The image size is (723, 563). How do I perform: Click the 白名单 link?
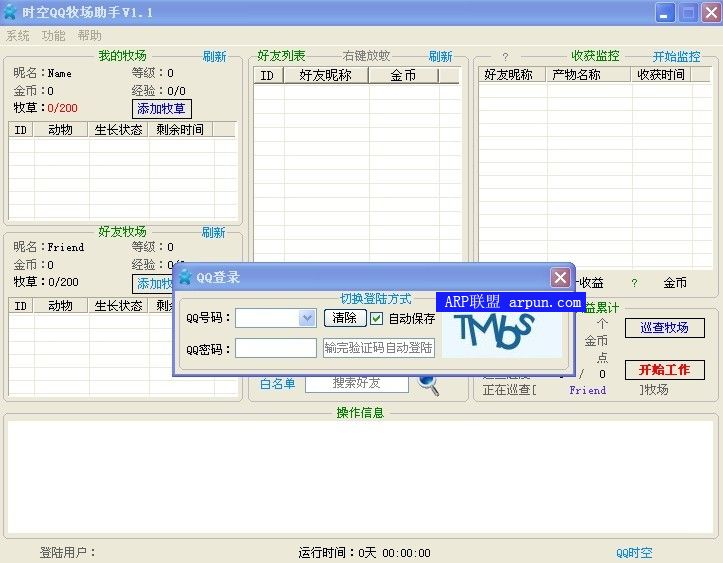click(x=278, y=383)
